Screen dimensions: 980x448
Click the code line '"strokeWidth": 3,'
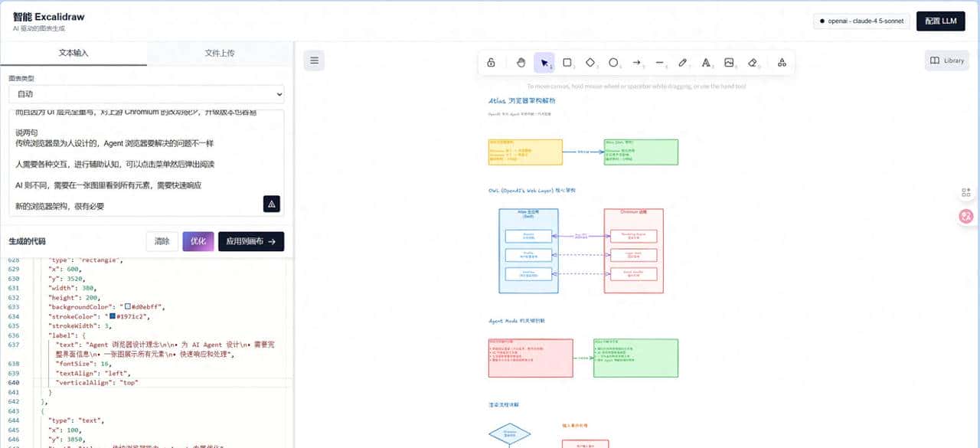pos(79,325)
